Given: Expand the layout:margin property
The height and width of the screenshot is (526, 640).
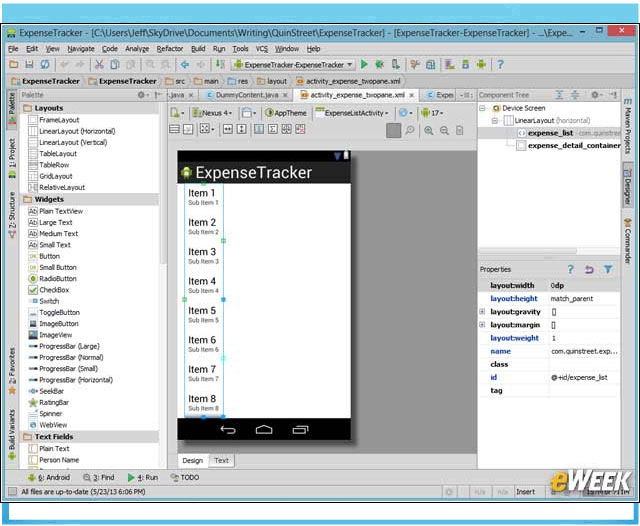Looking at the screenshot, I should click(x=482, y=324).
